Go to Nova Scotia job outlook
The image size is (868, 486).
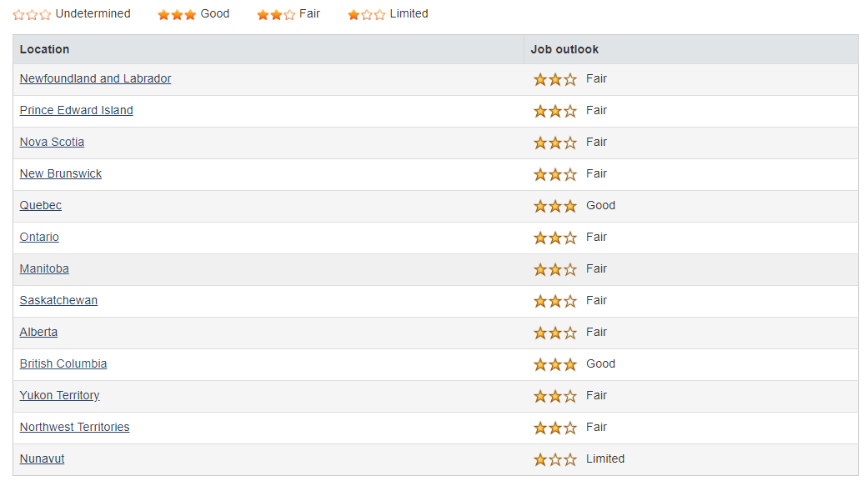pos(52,142)
